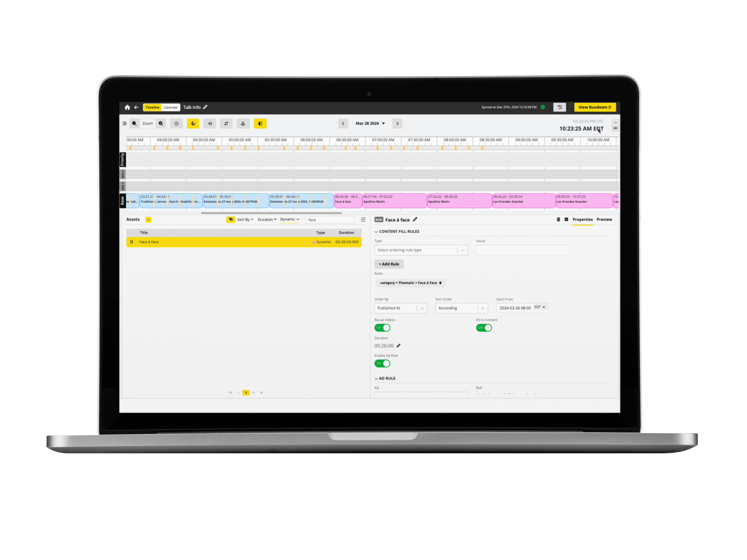This screenshot has height=560, width=747.
Task: Click the home navigation icon
Action: [128, 107]
